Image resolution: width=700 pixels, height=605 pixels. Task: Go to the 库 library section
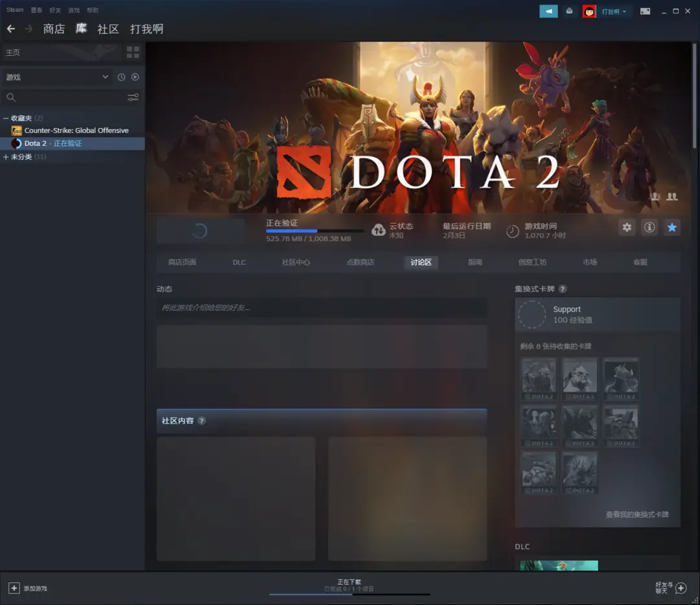[x=81, y=29]
